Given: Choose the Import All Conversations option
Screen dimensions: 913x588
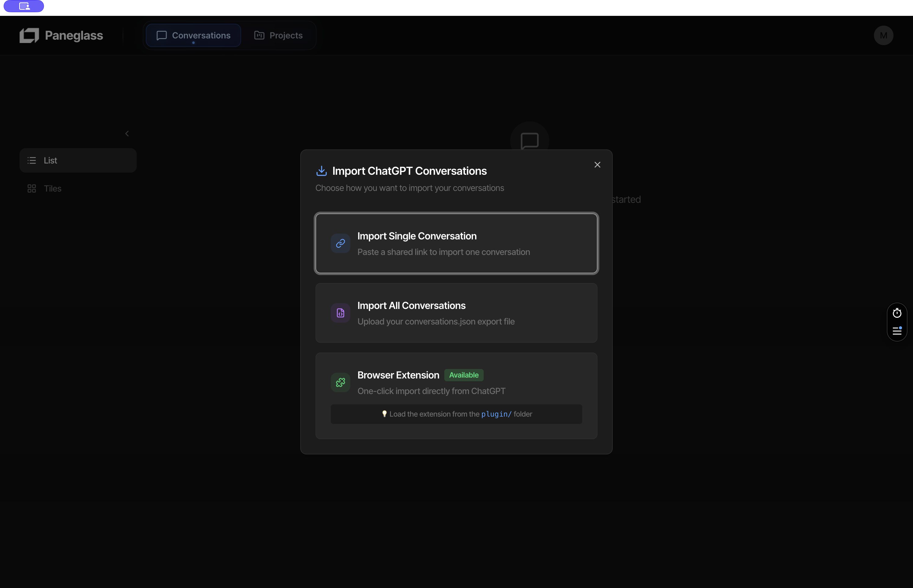Looking at the screenshot, I should pyautogui.click(x=457, y=313).
